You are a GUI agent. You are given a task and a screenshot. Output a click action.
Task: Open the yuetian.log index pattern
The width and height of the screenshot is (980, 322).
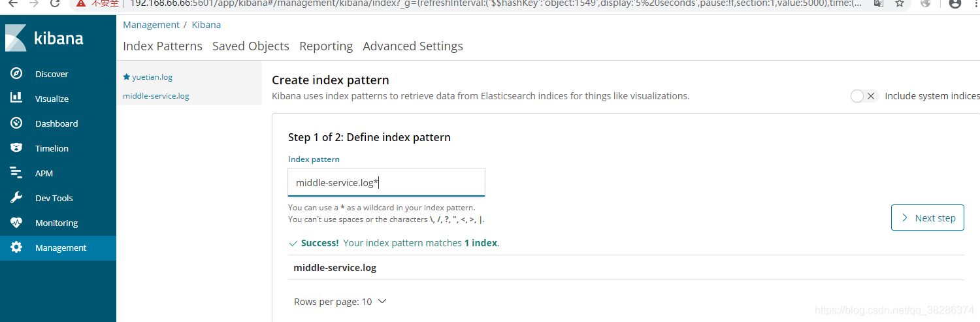coord(152,77)
